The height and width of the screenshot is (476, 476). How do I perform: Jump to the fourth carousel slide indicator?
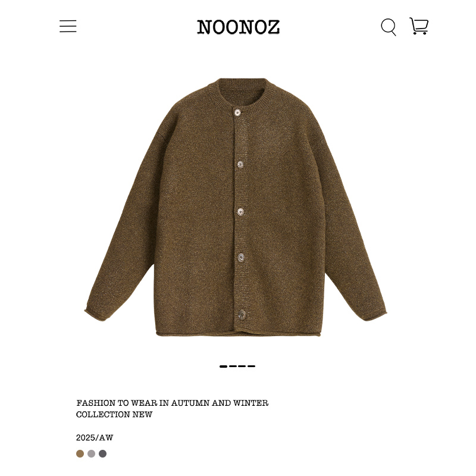point(251,367)
